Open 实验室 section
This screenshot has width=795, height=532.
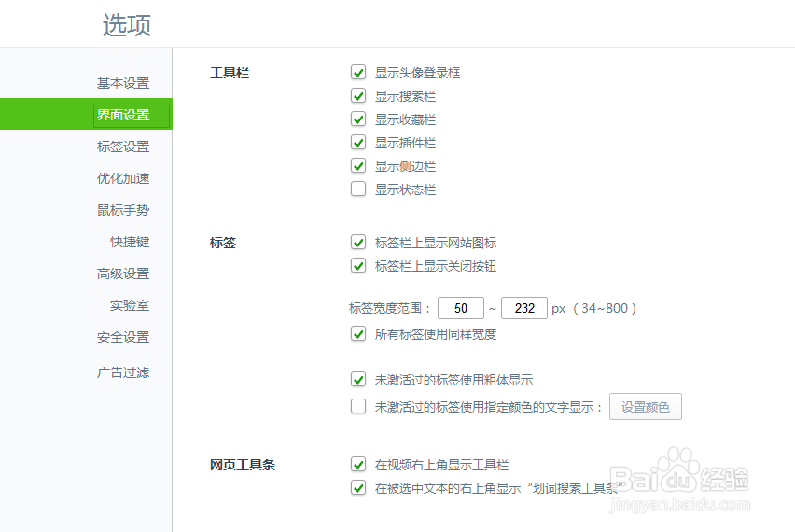pyautogui.click(x=130, y=305)
